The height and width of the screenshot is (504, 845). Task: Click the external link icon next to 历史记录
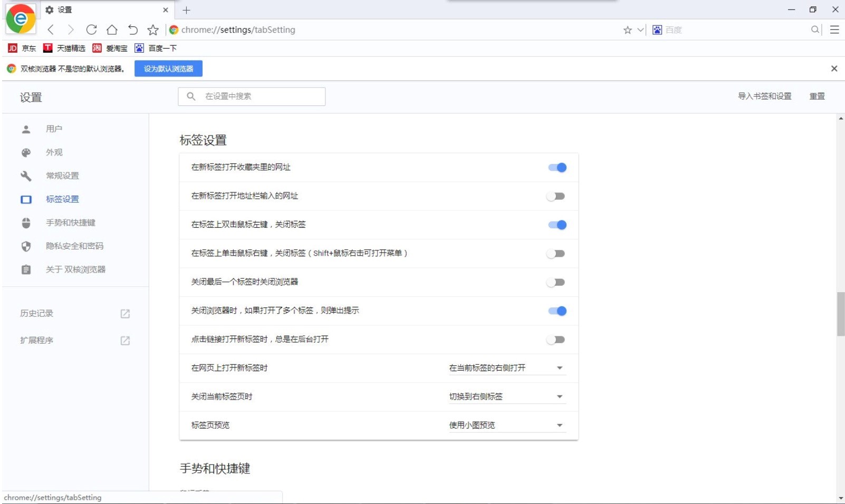click(x=124, y=313)
